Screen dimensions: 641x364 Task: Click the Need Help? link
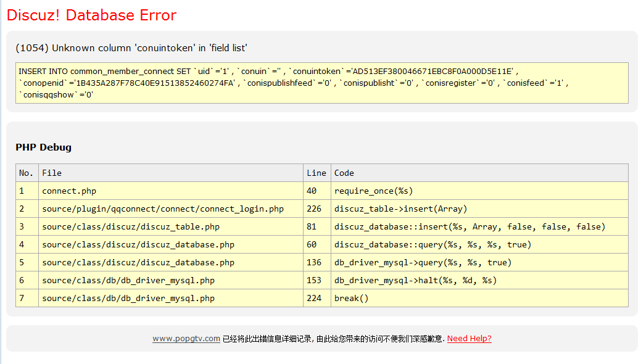pos(469,339)
